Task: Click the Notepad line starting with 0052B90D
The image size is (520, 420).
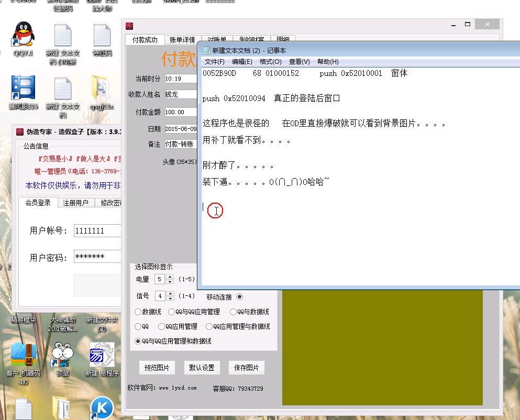Action: (x=305, y=73)
